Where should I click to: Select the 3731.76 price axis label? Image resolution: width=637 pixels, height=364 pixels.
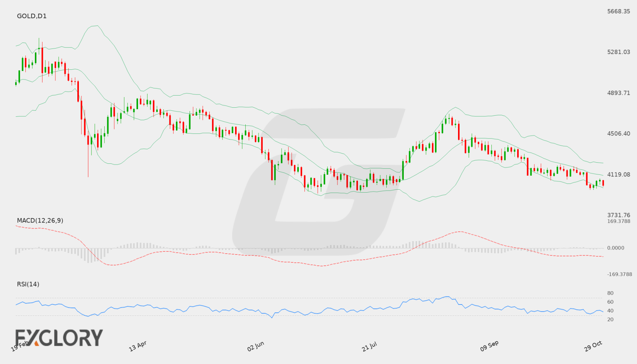pyautogui.click(x=619, y=215)
